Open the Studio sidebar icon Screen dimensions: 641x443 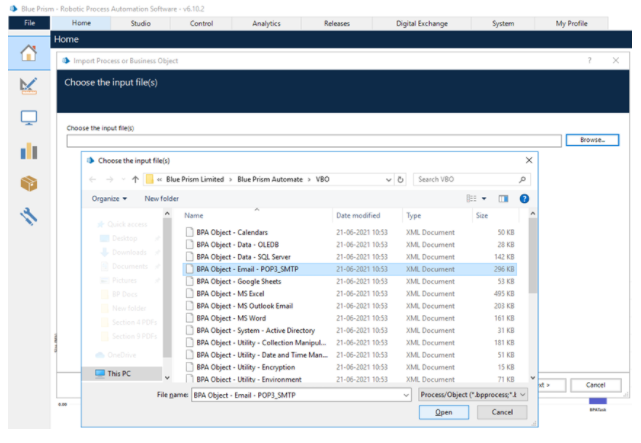(x=29, y=86)
